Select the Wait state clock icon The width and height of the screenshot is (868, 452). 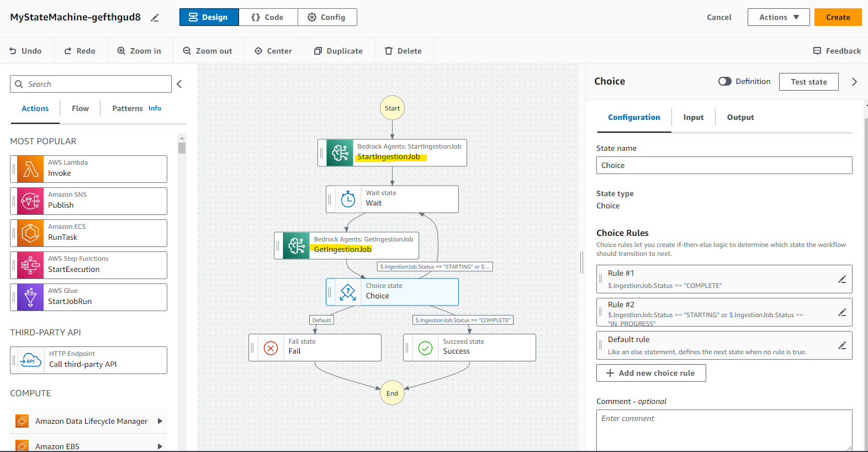pos(348,199)
